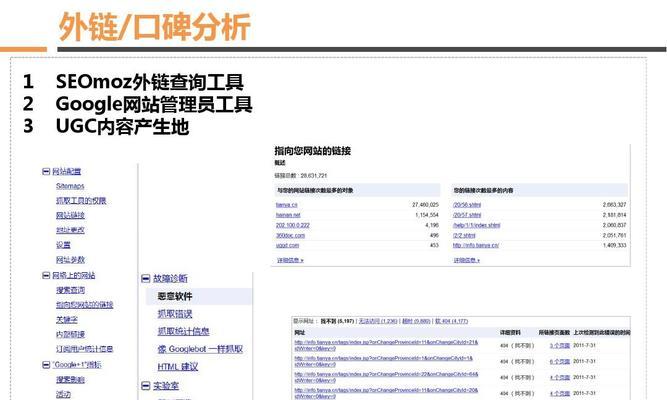This screenshot has height=400, width=667.
Task: Select the highlighted 恶意软件 item
Action: coord(175,296)
